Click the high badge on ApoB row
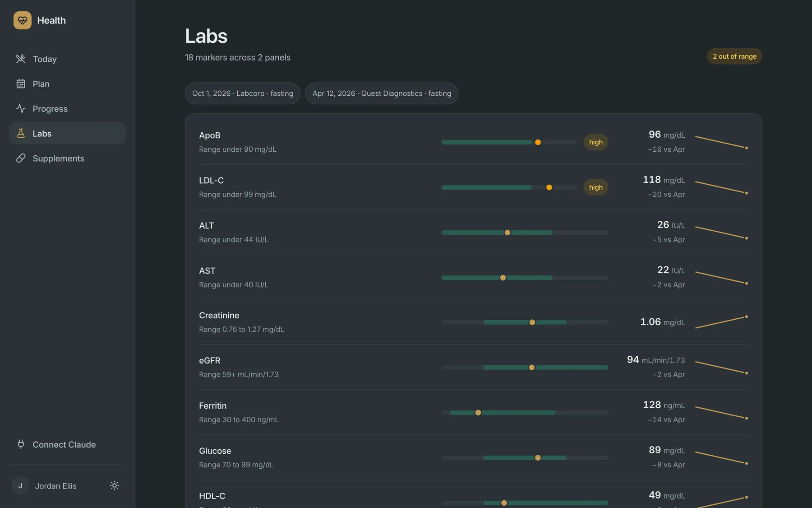The height and width of the screenshot is (508, 812). tap(596, 142)
